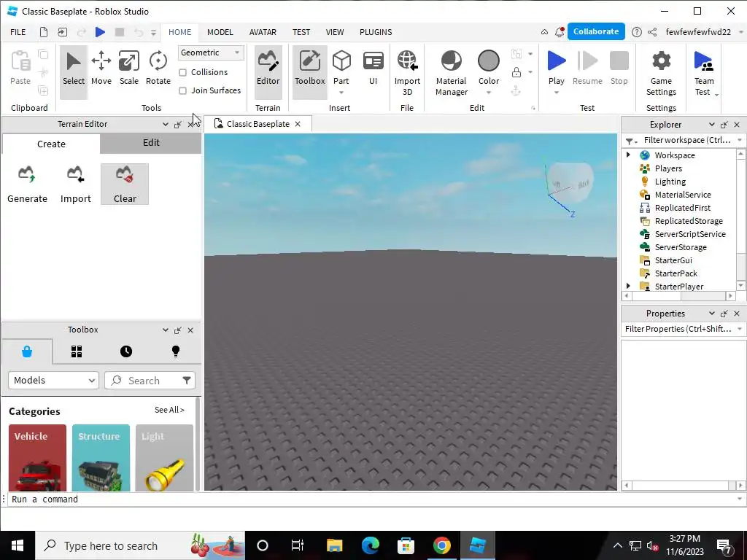
Task: Open the Vehicle category card
Action: coord(37,458)
